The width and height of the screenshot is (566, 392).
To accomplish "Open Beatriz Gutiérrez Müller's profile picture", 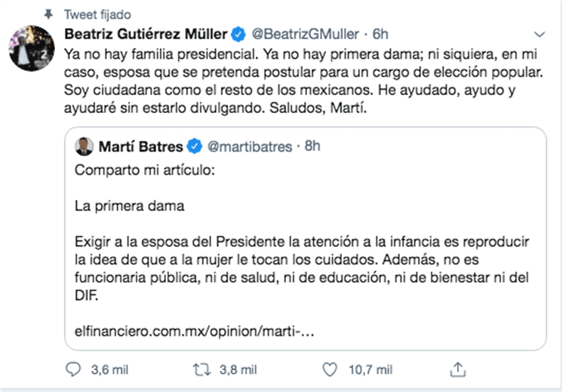I will (x=31, y=47).
